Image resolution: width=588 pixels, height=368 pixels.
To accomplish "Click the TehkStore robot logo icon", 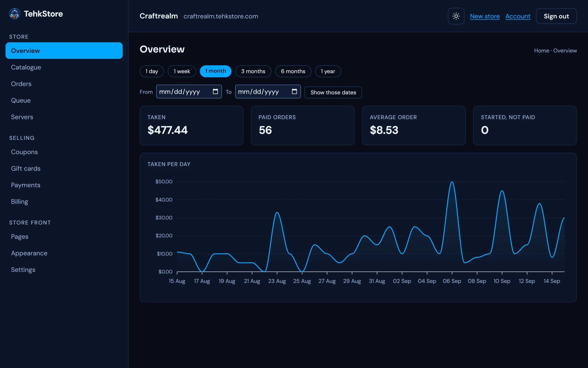I will coord(14,14).
